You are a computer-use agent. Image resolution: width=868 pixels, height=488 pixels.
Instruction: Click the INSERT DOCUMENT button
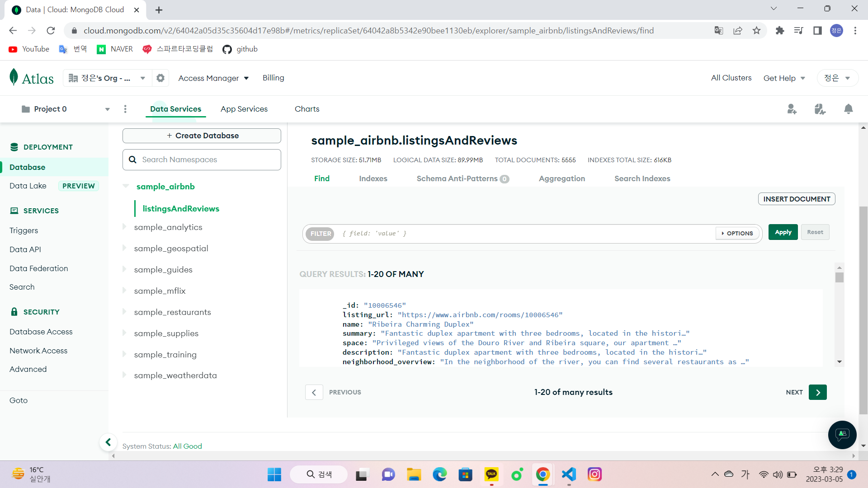pos(797,199)
